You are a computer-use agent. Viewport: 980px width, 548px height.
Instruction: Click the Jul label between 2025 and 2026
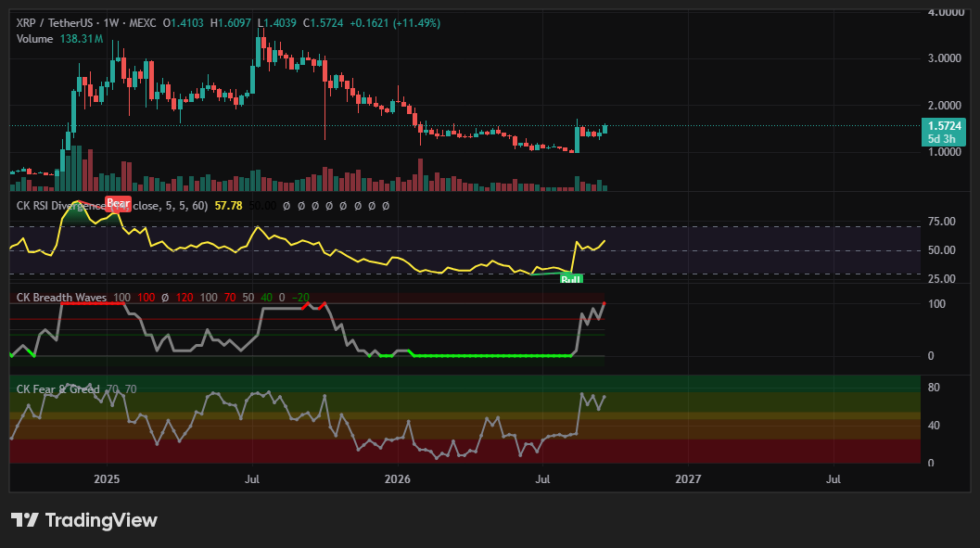[252, 479]
